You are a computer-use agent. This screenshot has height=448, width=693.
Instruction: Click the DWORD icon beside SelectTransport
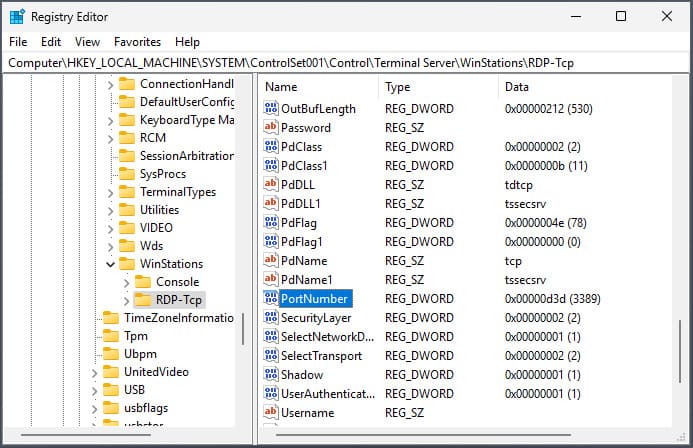[270, 355]
